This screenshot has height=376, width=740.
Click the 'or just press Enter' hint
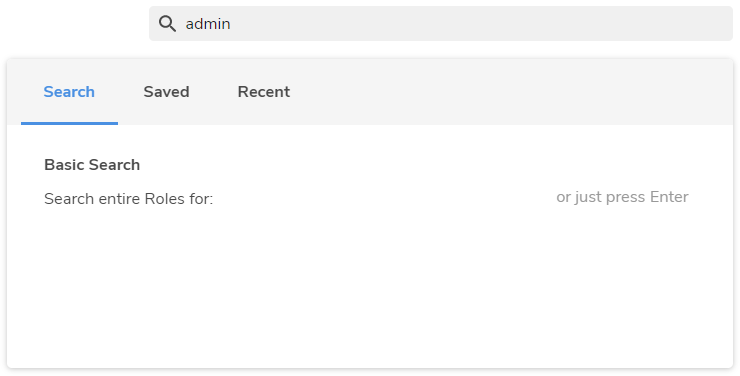point(622,197)
